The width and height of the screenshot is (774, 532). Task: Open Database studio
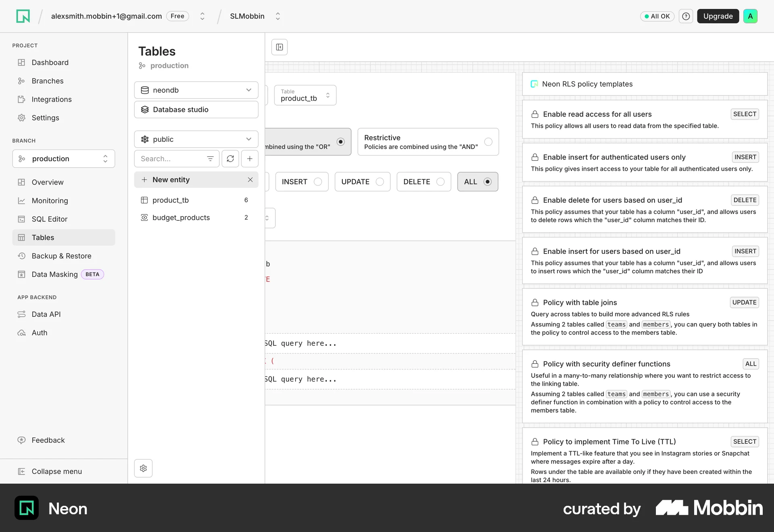pos(196,110)
